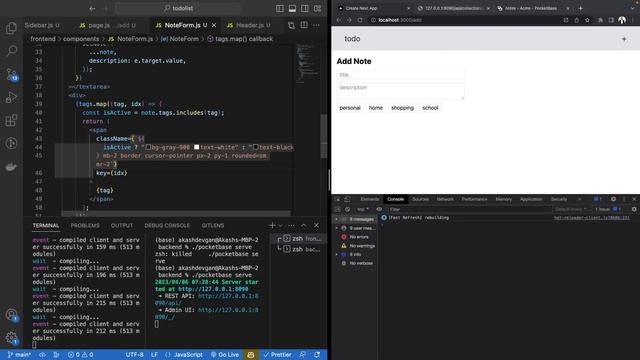Start Go Live server from status bar
Image resolution: width=640 pixels, height=360 pixels.
click(225, 355)
